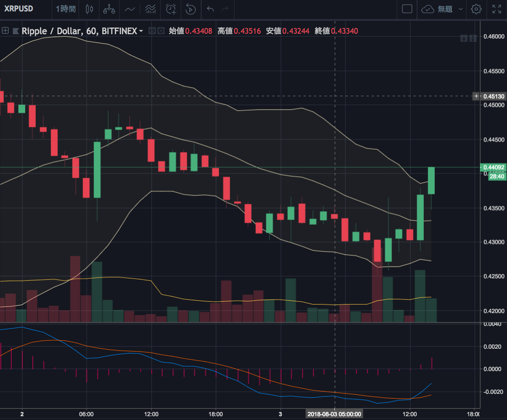Click the 0.44500 price axis label
Screen dimensions: 507x420
pos(494,140)
